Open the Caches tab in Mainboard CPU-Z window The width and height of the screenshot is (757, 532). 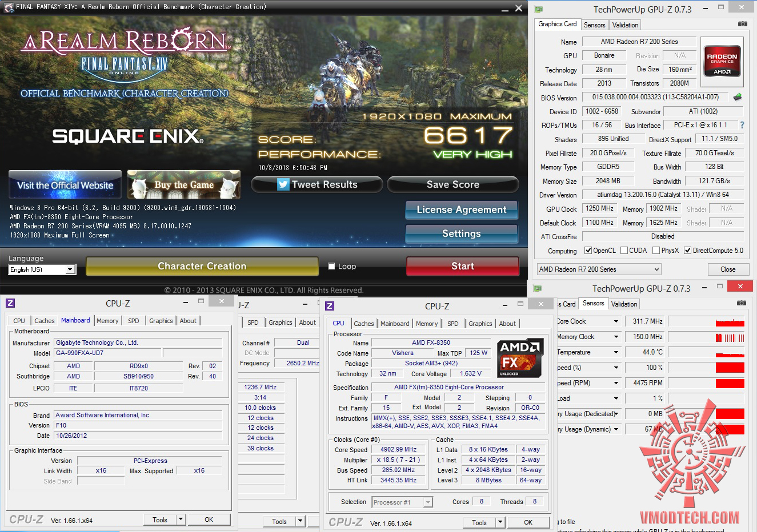pos(45,321)
